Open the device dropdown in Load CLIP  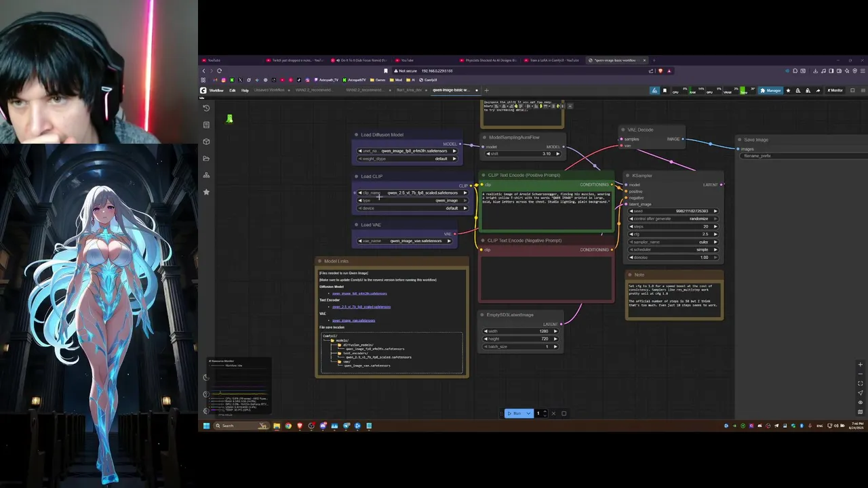(x=413, y=208)
